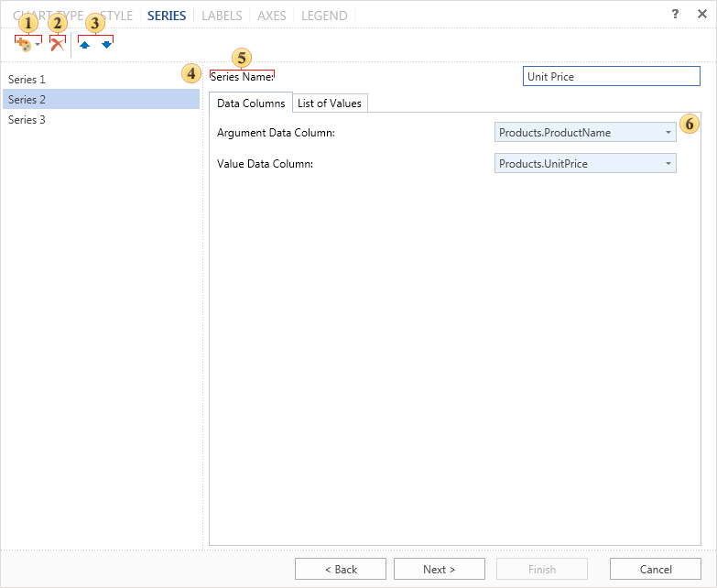717x588 pixels.
Task: Move the series down with the down arrow
Action: [x=106, y=44]
